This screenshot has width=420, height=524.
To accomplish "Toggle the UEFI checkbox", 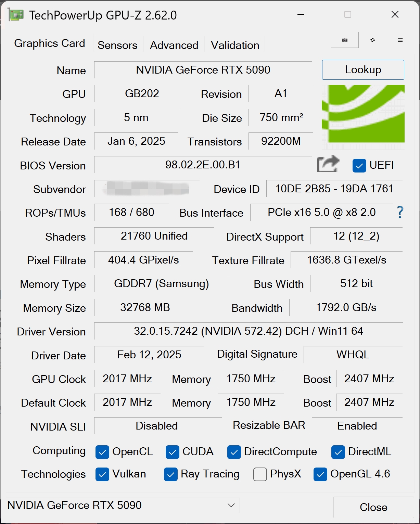I will pos(359,166).
